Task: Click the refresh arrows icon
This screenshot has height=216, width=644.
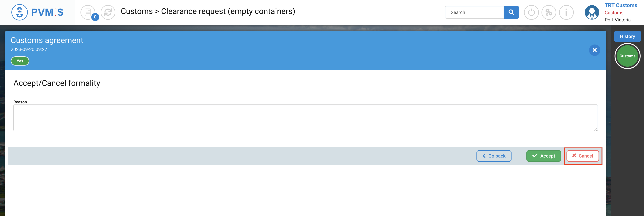Action: (108, 12)
